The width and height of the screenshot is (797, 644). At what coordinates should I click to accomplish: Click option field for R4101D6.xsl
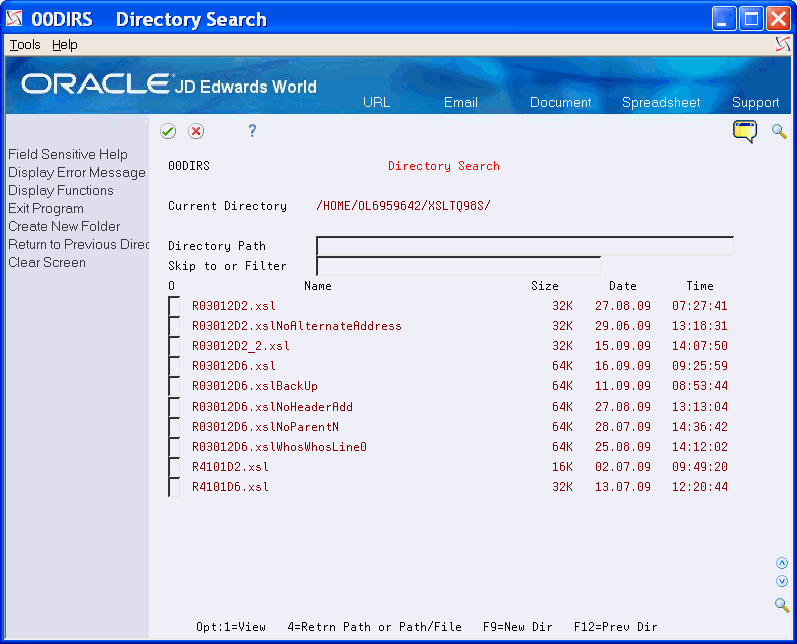[x=174, y=487]
